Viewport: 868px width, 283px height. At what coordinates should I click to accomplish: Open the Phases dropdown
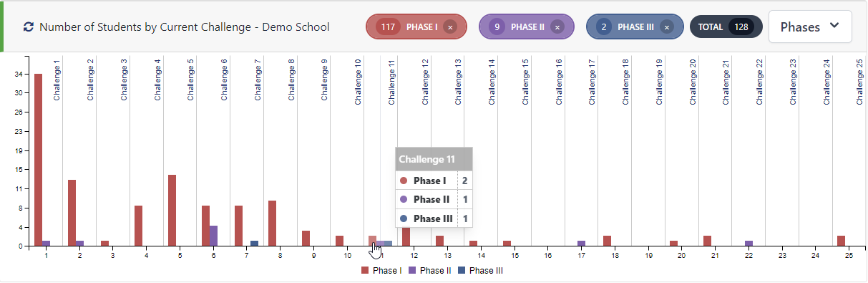810,27
